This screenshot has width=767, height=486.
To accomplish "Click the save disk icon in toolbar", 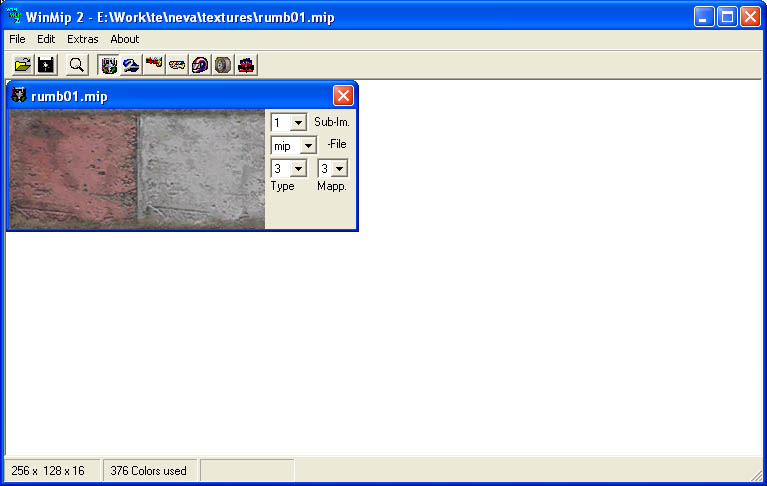I will [46, 65].
